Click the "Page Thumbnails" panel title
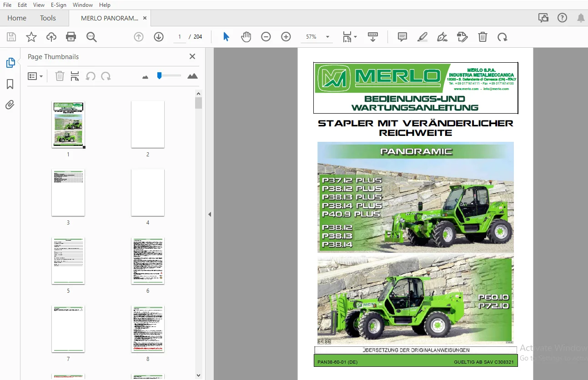Viewport: 588px width, 380px height. [x=53, y=57]
